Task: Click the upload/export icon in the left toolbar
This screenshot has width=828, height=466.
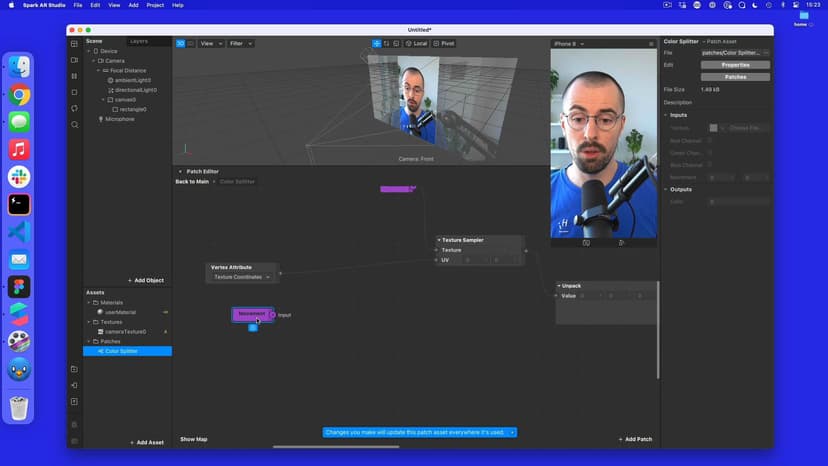Action: (74, 402)
